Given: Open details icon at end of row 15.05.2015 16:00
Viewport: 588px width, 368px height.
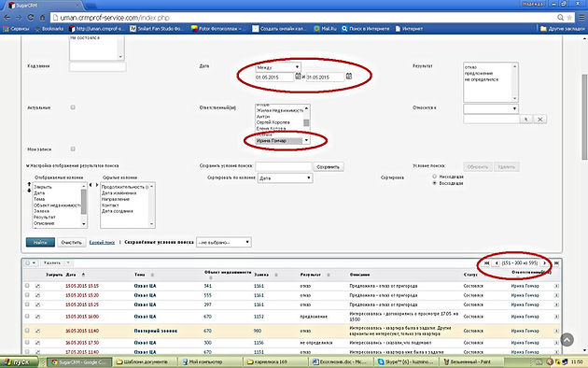Looking at the screenshot, I should (x=556, y=317).
